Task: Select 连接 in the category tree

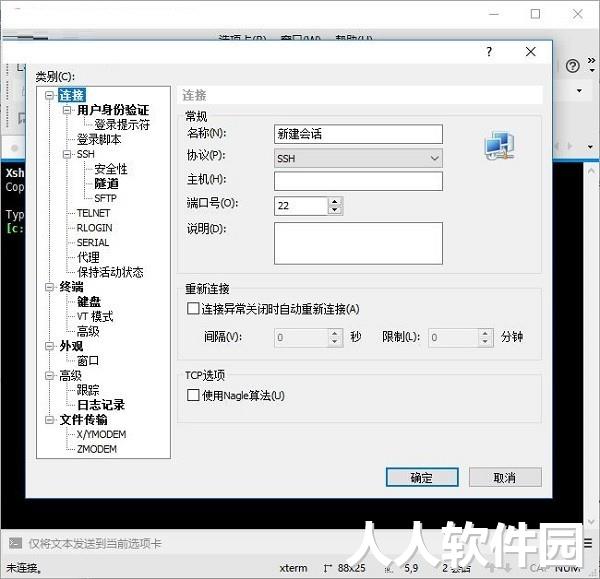Action: coord(72,95)
